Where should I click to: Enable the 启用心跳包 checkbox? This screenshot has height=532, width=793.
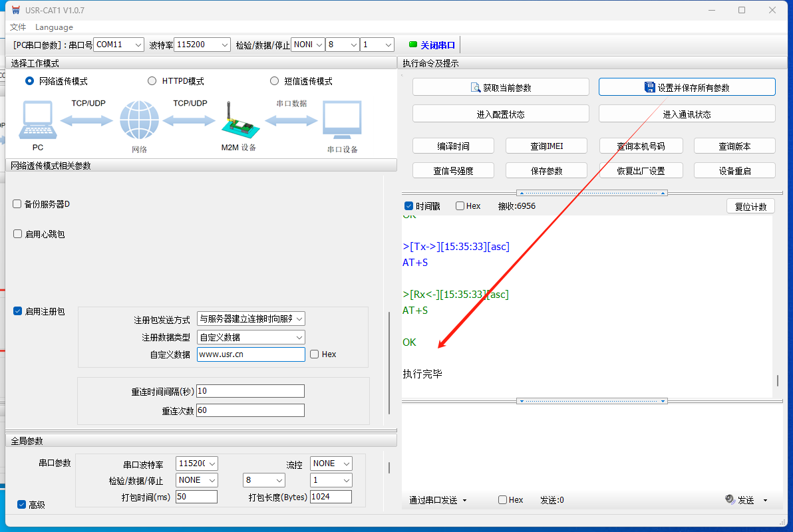(17, 234)
